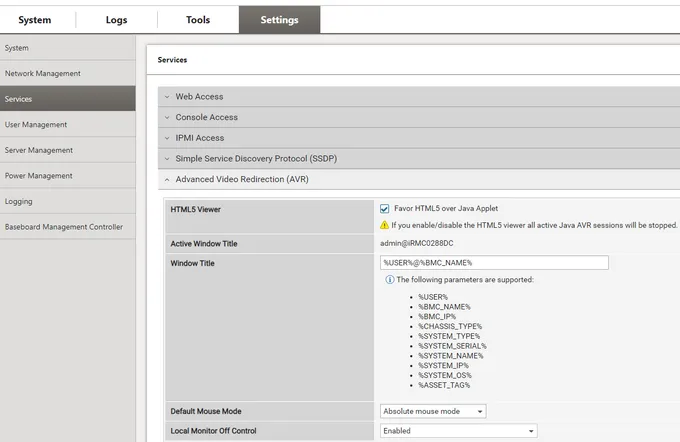Click the SSDP section chevron icon
680x442 pixels.
pyautogui.click(x=167, y=159)
